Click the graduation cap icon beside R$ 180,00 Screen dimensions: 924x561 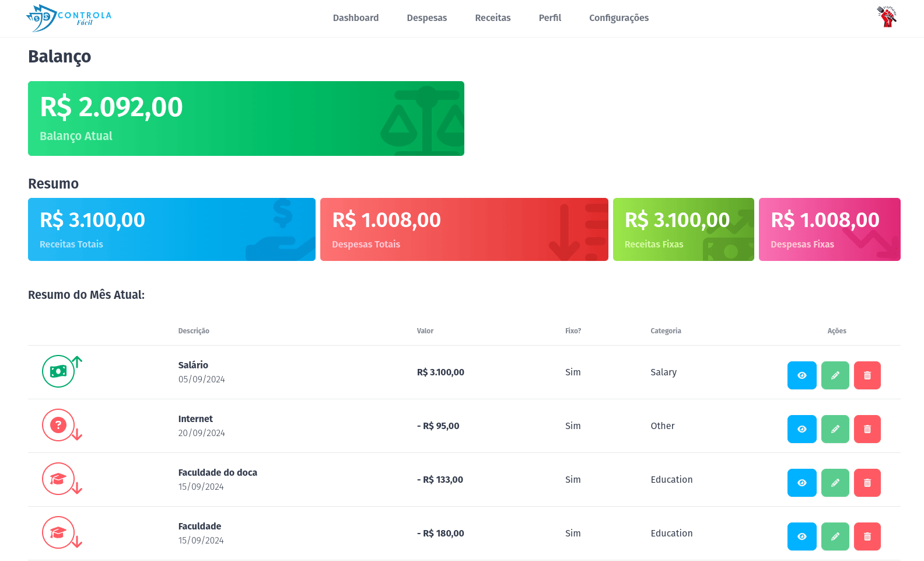(x=58, y=532)
